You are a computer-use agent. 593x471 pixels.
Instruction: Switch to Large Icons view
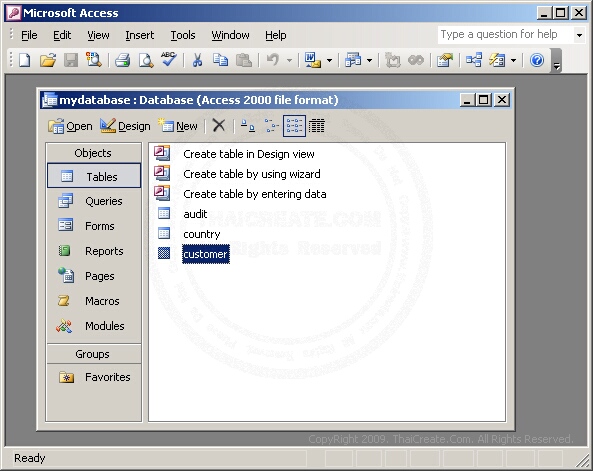pos(248,125)
